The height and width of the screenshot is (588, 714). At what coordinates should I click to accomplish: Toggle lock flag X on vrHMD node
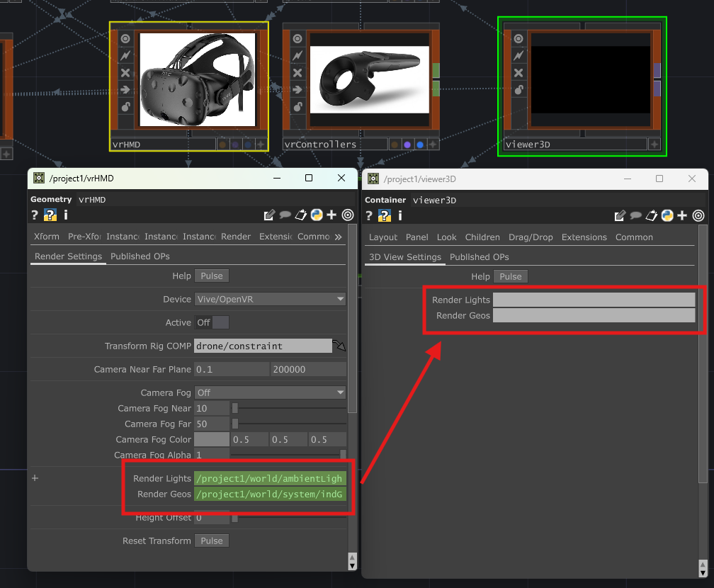click(125, 73)
